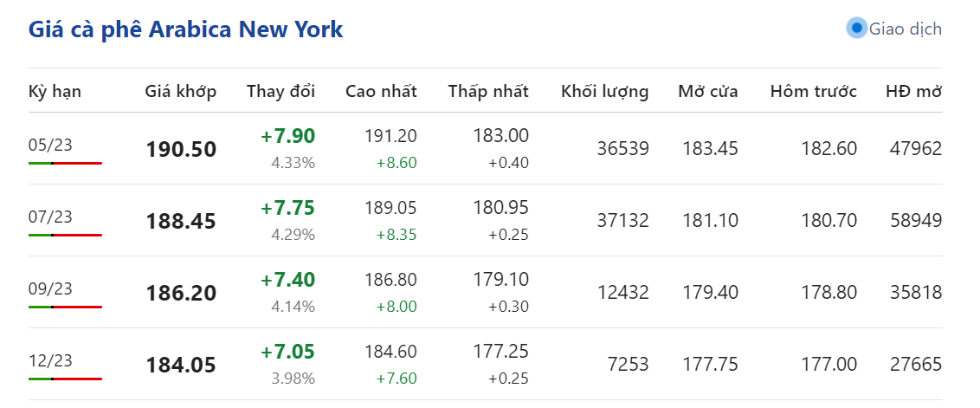Click the 7253 volume value

(x=630, y=365)
